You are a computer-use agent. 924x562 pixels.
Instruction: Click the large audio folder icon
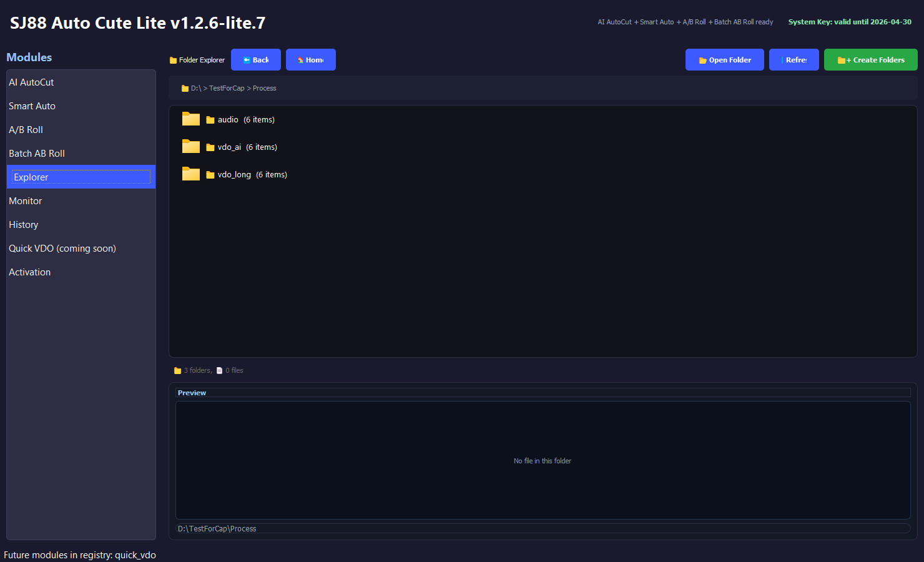coord(190,119)
